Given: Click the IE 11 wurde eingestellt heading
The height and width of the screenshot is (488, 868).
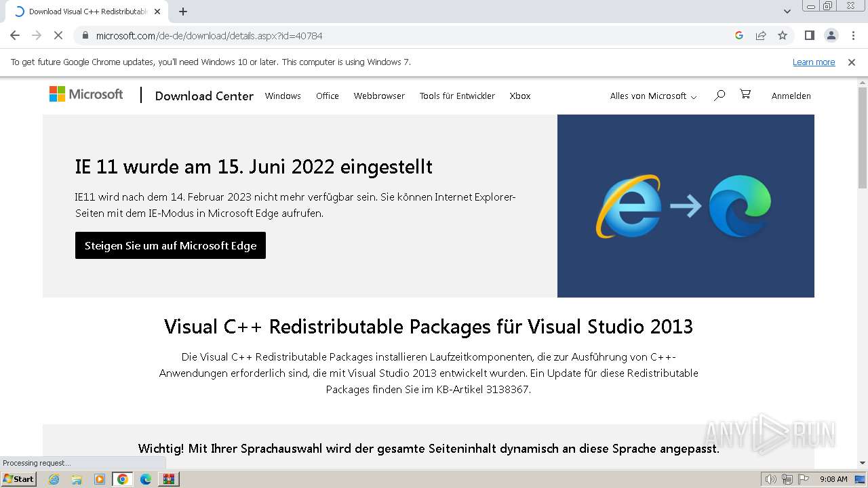Looking at the screenshot, I should (x=254, y=167).
